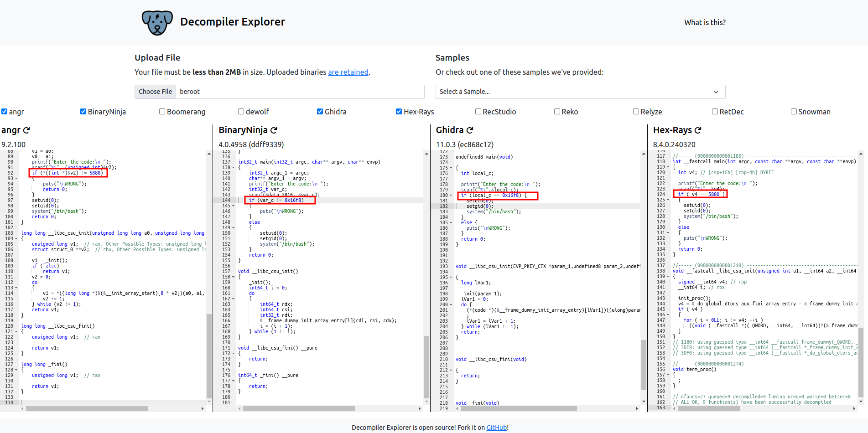Image resolution: width=868 pixels, height=433 pixels.
Task: Collapse Ghidra fold at line 175
Action: coord(451,168)
